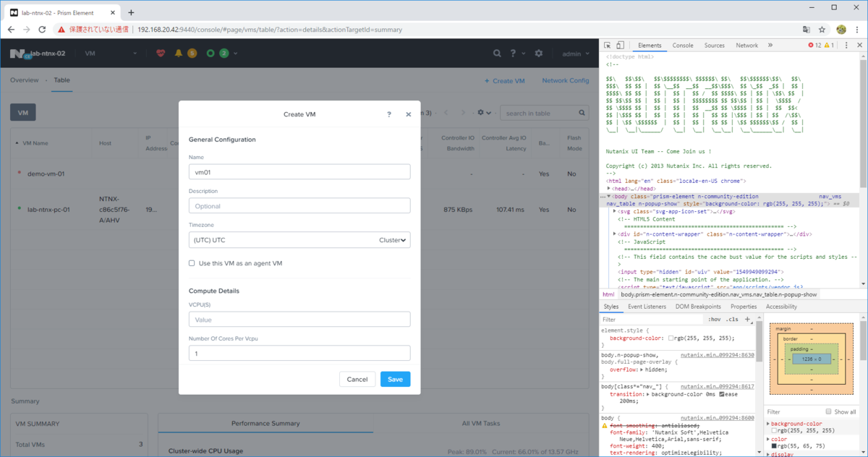Click the html breadcrumb element
The width and height of the screenshot is (868, 457).
point(608,294)
